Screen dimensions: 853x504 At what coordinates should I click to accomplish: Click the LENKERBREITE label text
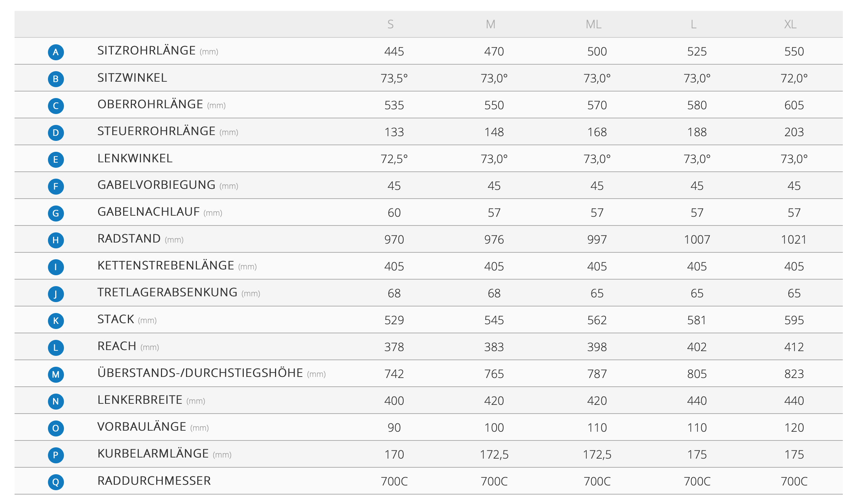click(x=140, y=400)
